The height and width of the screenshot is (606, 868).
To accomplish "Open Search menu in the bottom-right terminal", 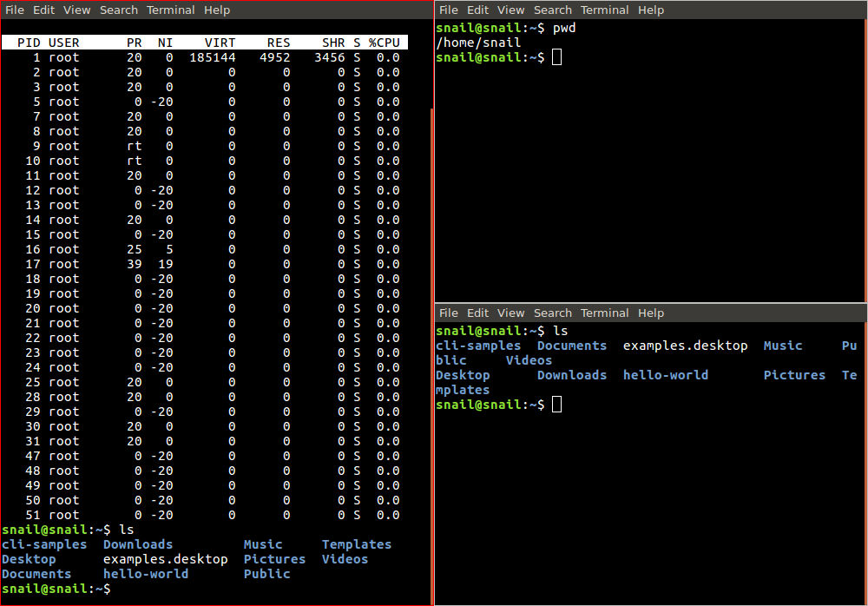I will click(x=553, y=313).
